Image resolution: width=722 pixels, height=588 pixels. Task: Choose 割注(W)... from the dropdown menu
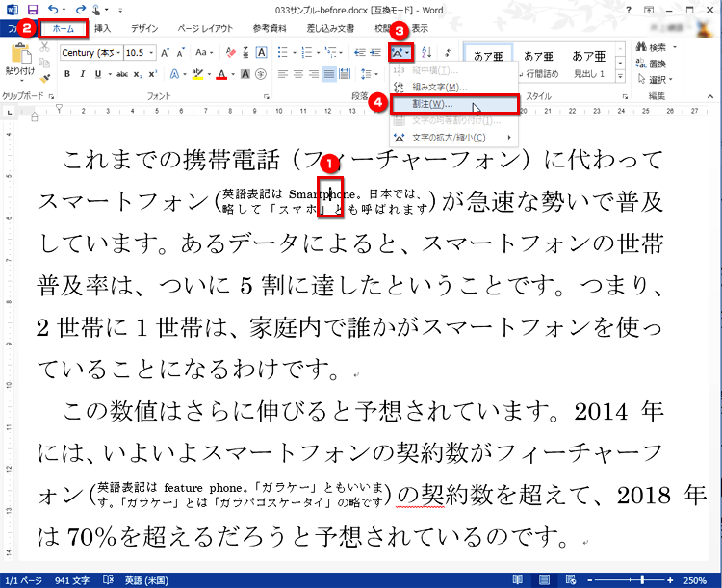pos(454,104)
